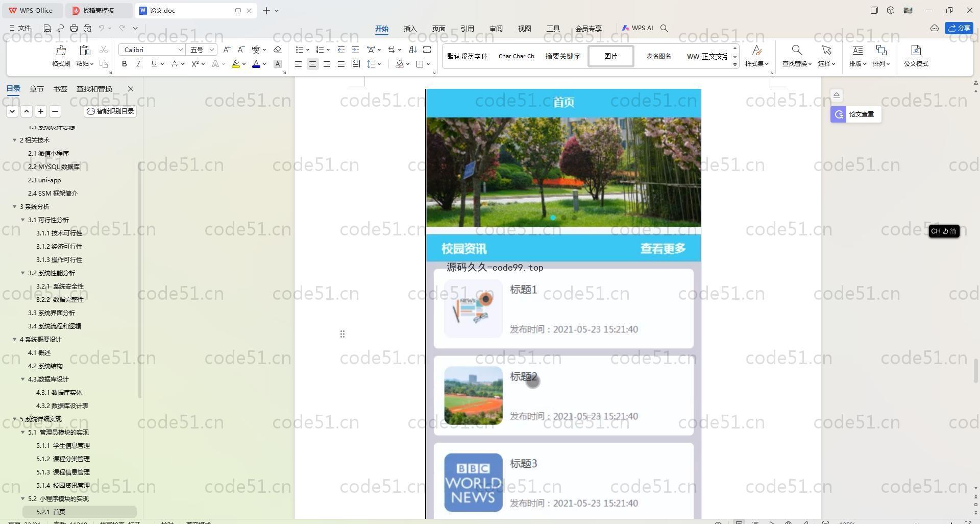Apply the 图片 style from style gallery
980x524 pixels.
click(611, 56)
